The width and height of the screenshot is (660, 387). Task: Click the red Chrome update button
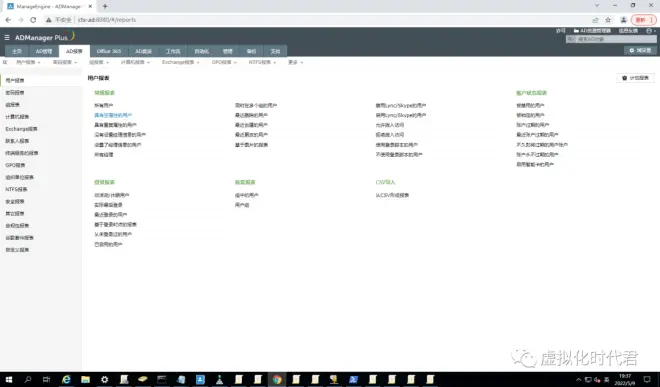coord(643,20)
